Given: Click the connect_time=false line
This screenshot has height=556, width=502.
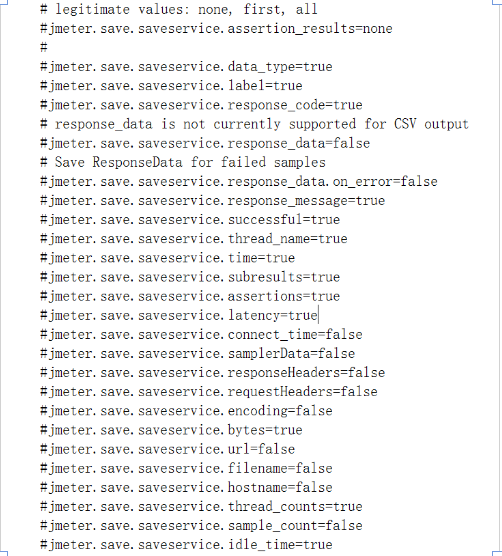Looking at the screenshot, I should click(x=201, y=335).
